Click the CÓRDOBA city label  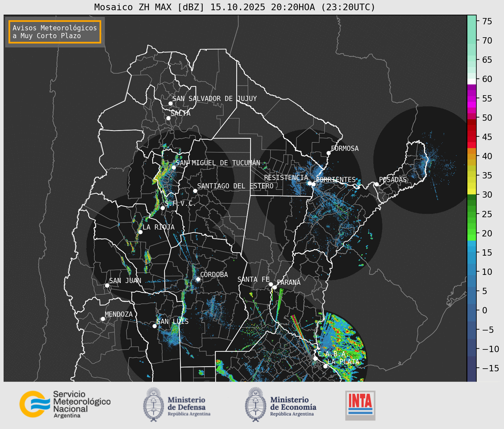(x=214, y=275)
